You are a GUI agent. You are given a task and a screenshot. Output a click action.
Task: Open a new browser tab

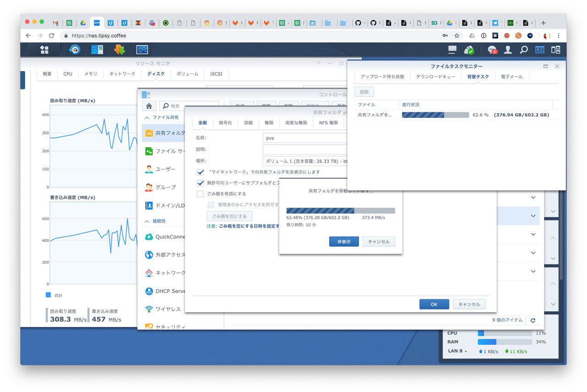tap(543, 22)
